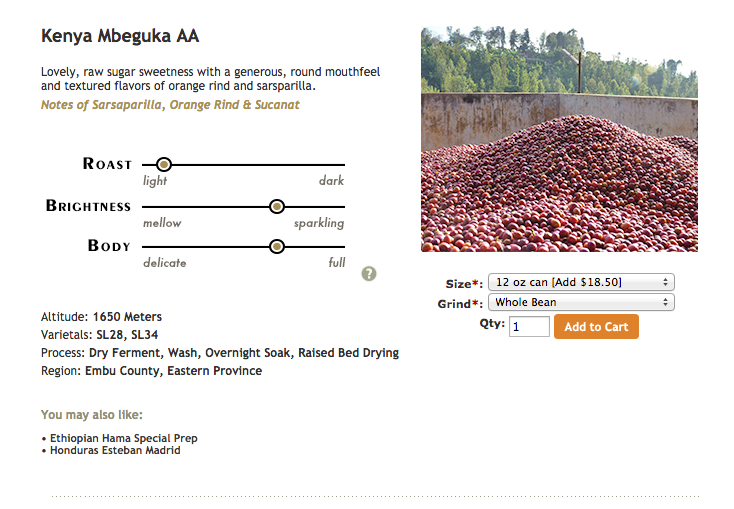Open the Ethiopian Hama Special Prep link
This screenshot has height=509, width=734.
tap(124, 438)
